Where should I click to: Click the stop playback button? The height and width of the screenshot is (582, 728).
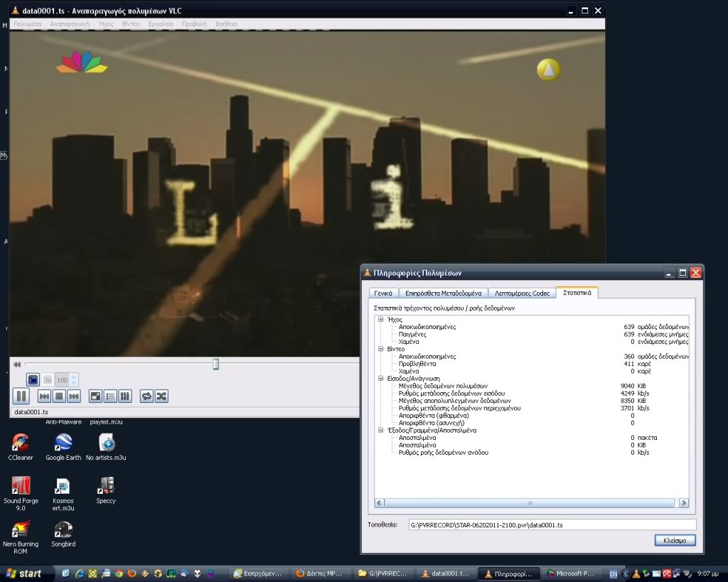tap(59, 396)
